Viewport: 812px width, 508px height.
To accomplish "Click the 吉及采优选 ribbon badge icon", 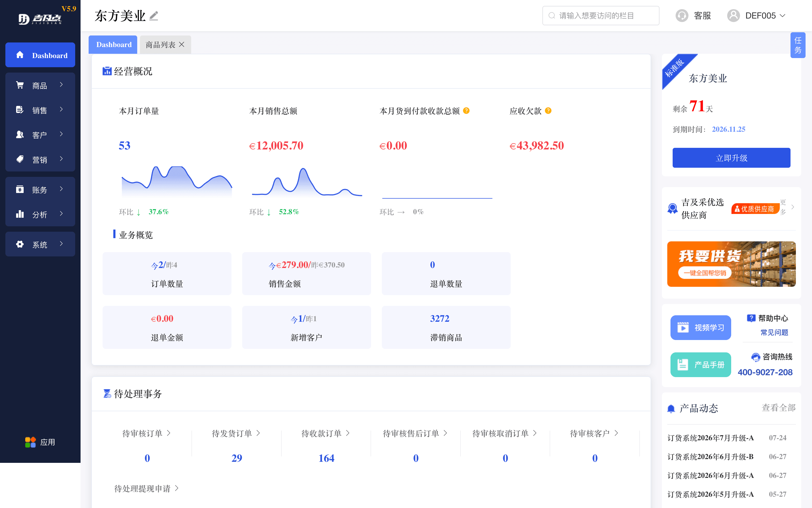I will click(x=672, y=208).
